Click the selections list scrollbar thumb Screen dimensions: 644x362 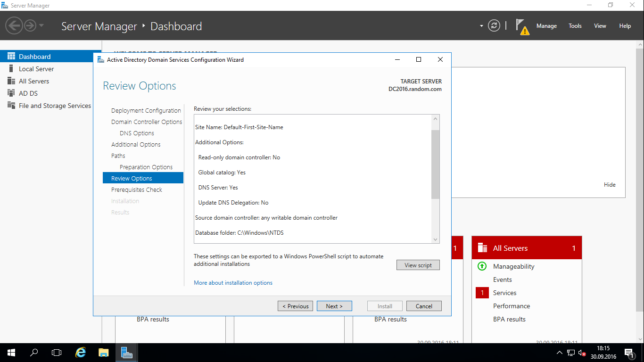(436, 165)
